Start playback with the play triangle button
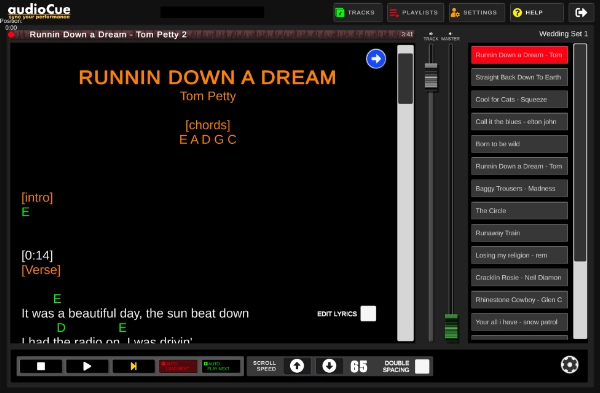This screenshot has width=600, height=393. (87, 366)
